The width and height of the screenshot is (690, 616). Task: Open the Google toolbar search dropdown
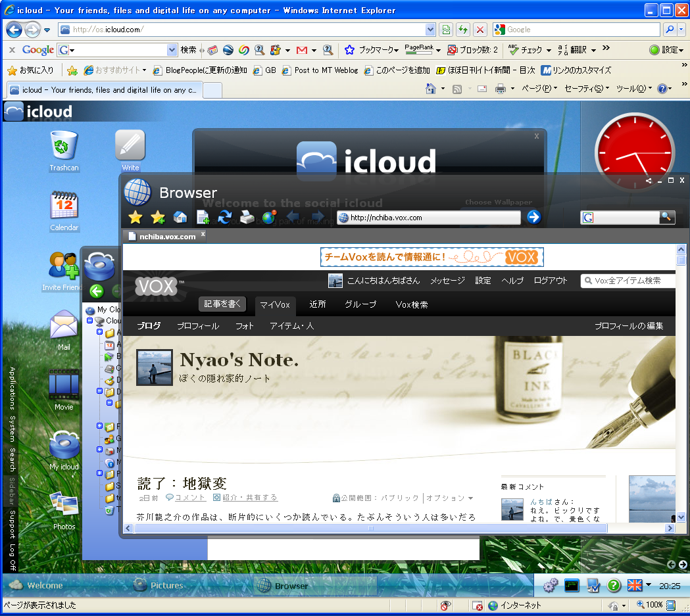(172, 50)
